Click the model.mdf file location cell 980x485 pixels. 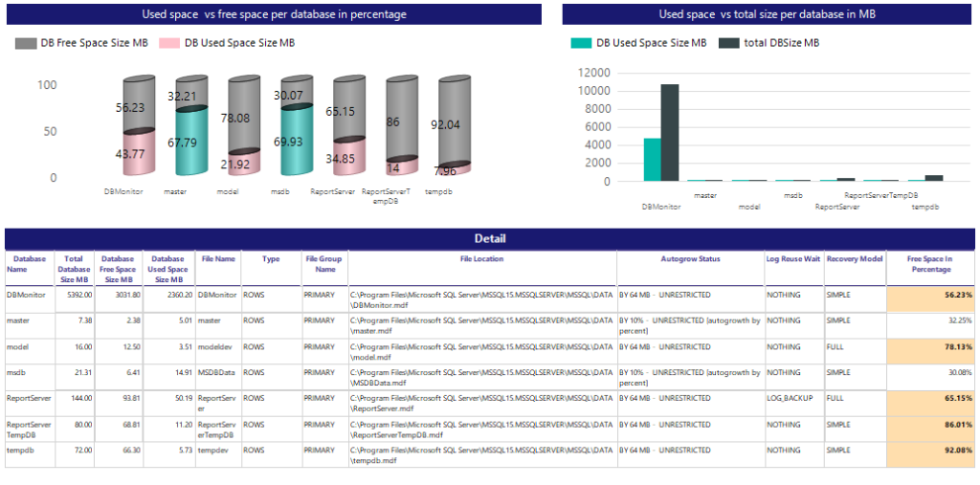(x=480, y=352)
